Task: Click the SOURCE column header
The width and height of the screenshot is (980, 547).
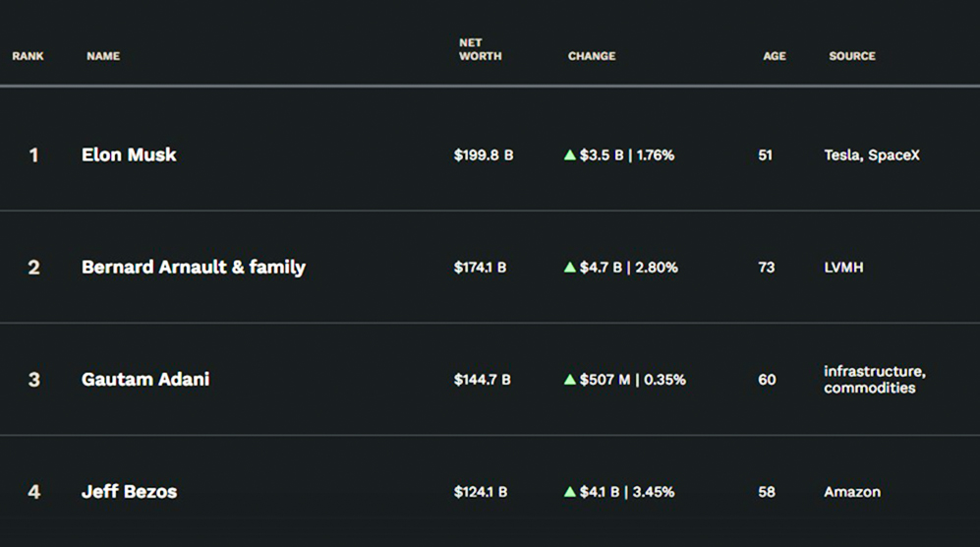Action: 852,56
